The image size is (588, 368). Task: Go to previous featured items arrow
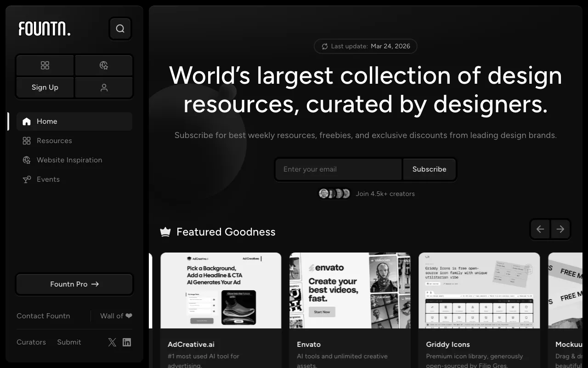point(540,229)
